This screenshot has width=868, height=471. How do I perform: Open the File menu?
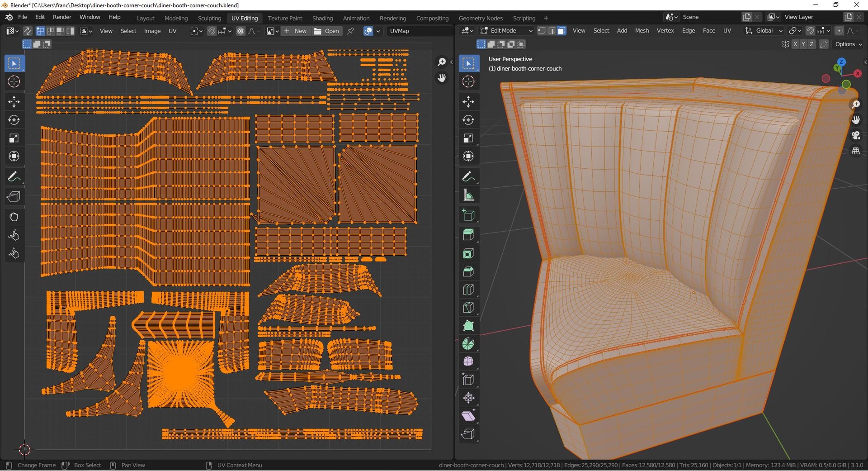tap(23, 17)
